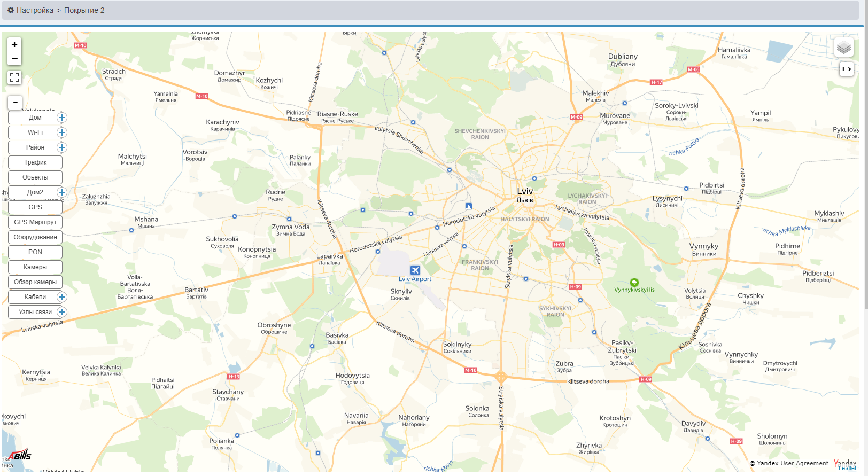Click the Lviv Airport icon

415,270
